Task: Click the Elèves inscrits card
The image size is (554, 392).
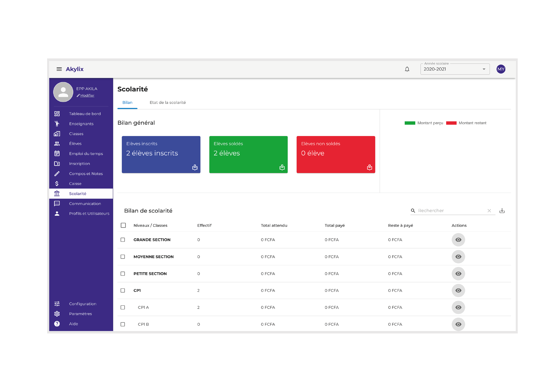Action: click(x=161, y=154)
